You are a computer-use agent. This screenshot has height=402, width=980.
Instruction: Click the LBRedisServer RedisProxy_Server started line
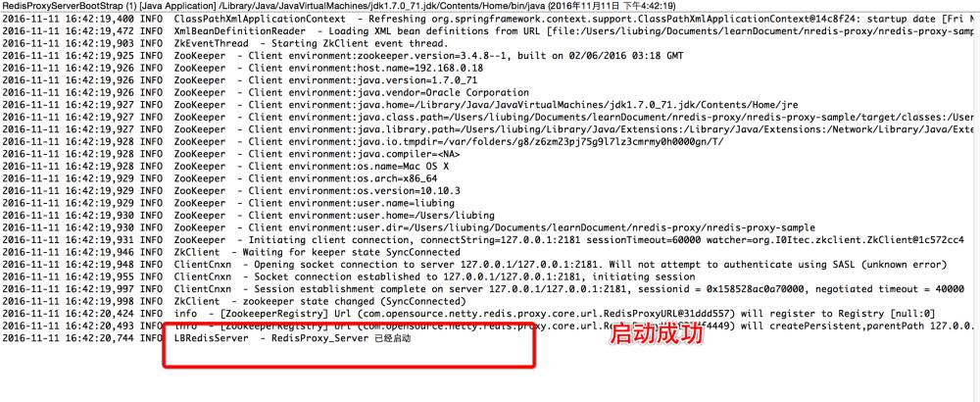(207, 337)
